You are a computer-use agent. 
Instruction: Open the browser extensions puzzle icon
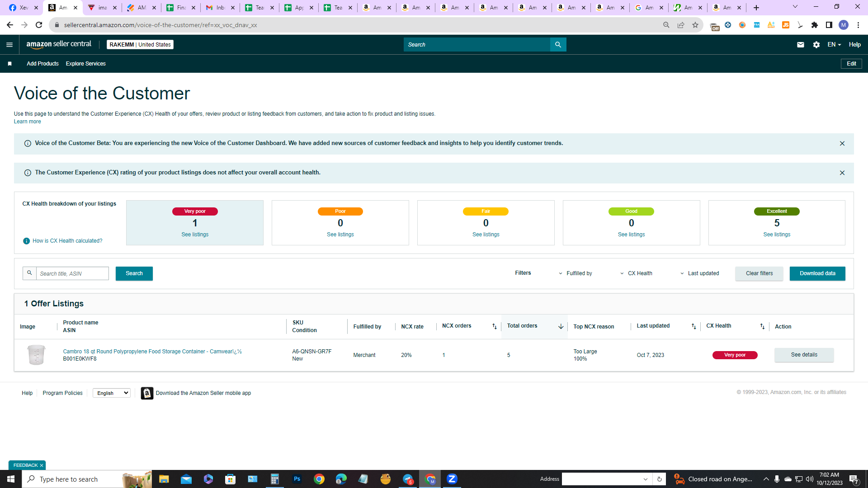click(x=814, y=25)
